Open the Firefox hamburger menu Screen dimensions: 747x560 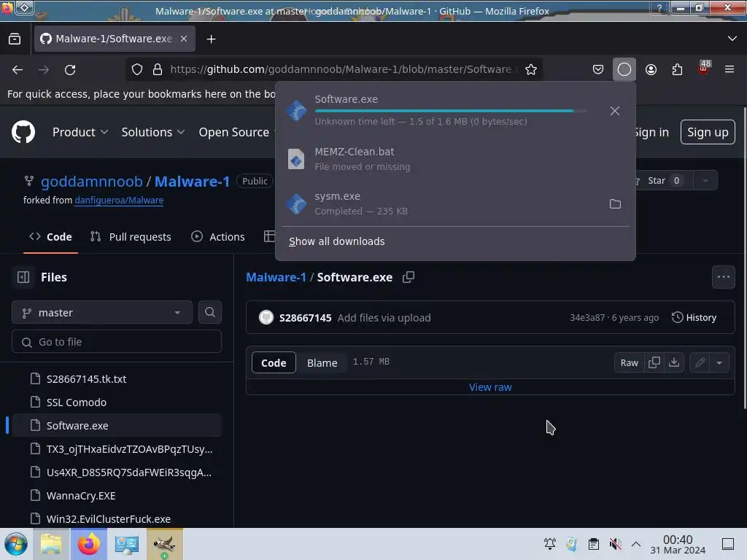coord(729,69)
